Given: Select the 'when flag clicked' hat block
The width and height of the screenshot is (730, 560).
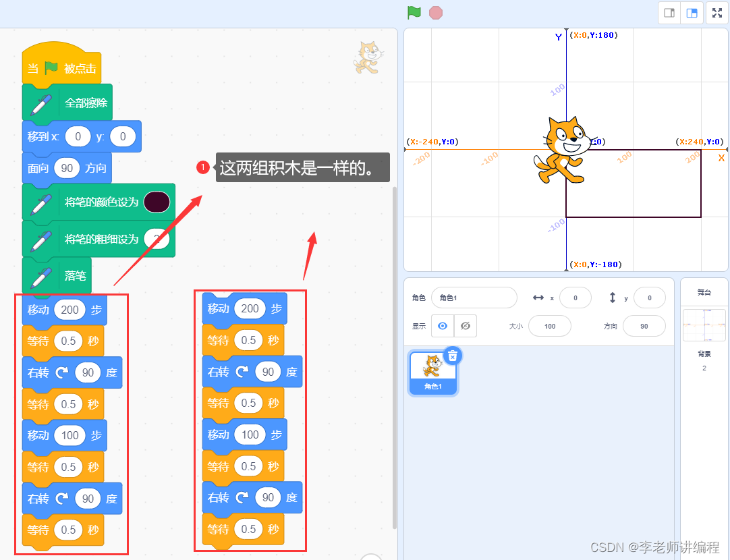Looking at the screenshot, I should tap(61, 65).
